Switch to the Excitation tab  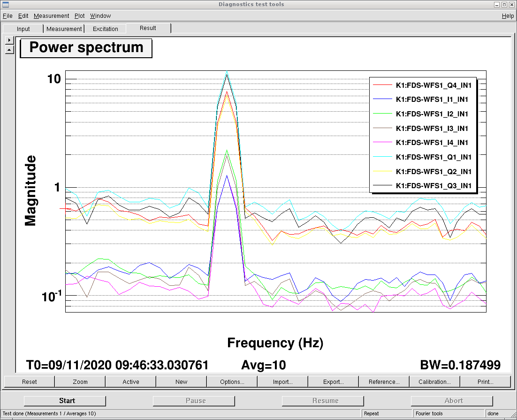pyautogui.click(x=106, y=29)
